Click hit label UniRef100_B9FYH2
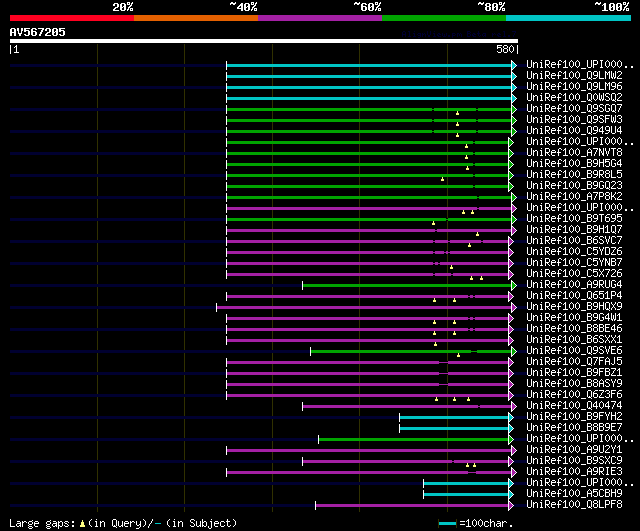The image size is (640, 531). point(574,417)
